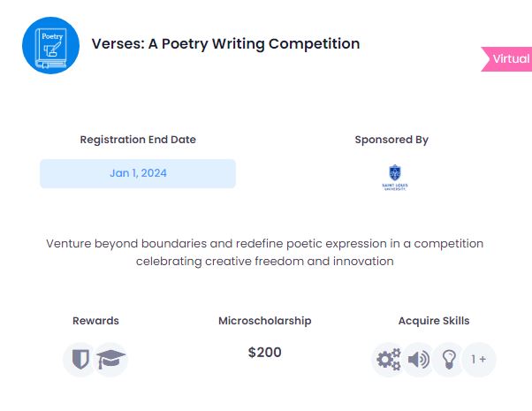The image size is (532, 411).
Task: Click the Sponsored By heading
Action: click(x=391, y=140)
